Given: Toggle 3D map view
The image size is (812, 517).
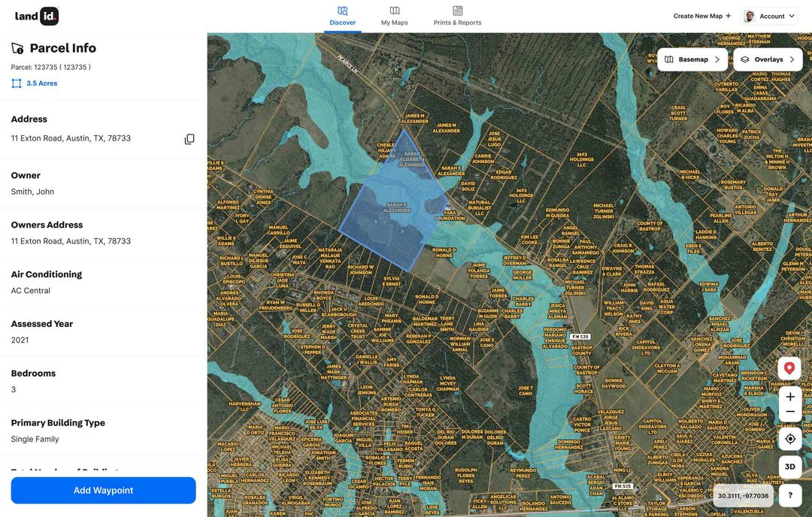Looking at the screenshot, I should (789, 466).
